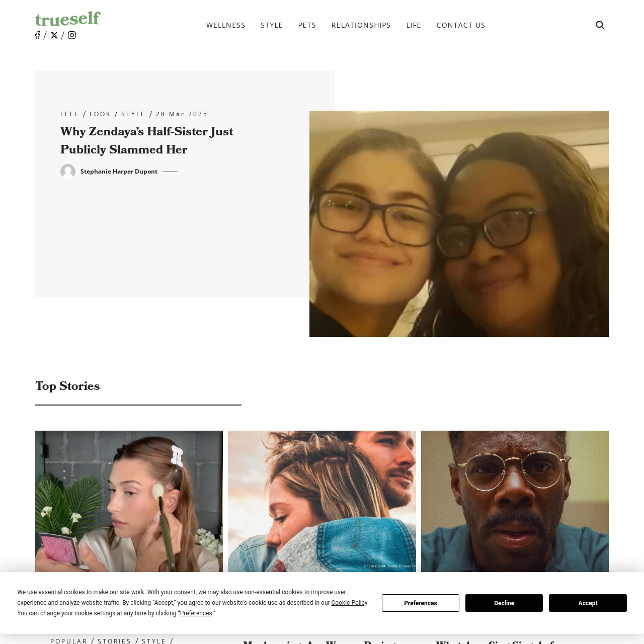
Task: Select the Life navigation item
Action: [414, 25]
